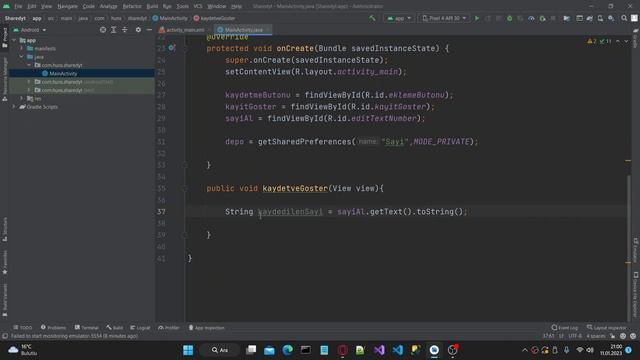Open Microsoft Edge from the taskbar
The image size is (640, 360).
(287, 350)
